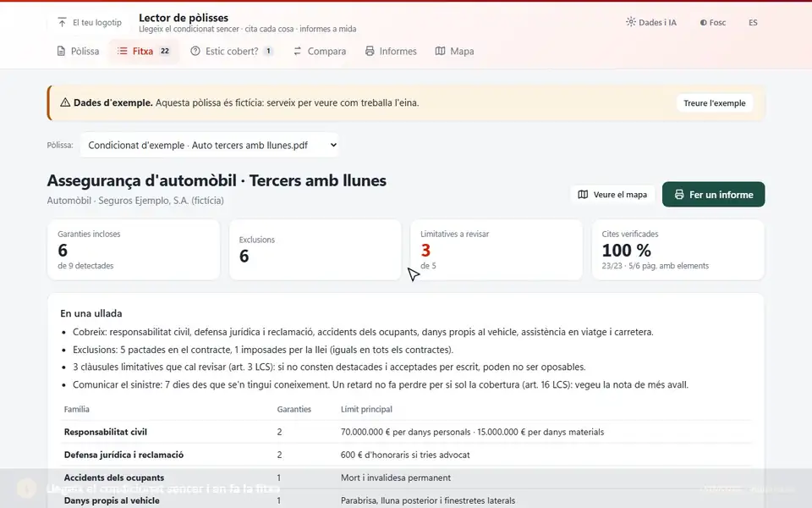Screen dimensions: 812x508
Task: Click the printer icon on Informes tab
Action: (370, 51)
